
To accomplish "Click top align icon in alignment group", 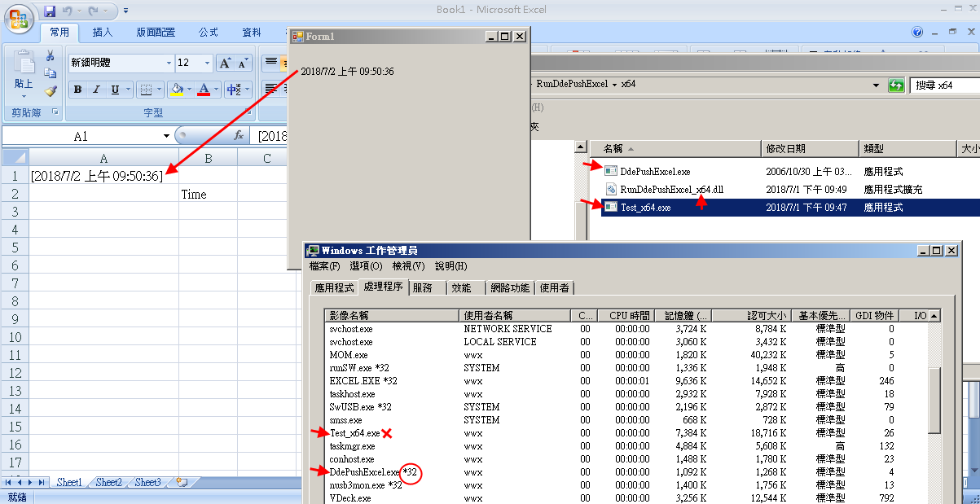I will (270, 62).
